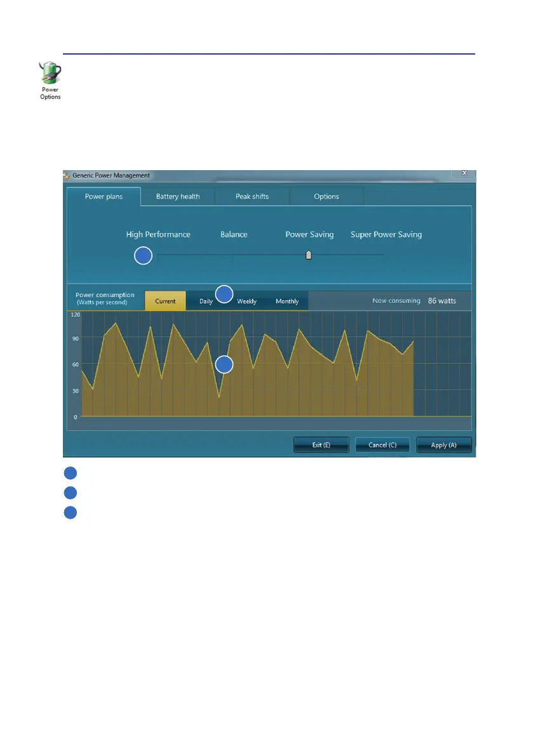Choose the Super Power Saving label

tap(386, 235)
